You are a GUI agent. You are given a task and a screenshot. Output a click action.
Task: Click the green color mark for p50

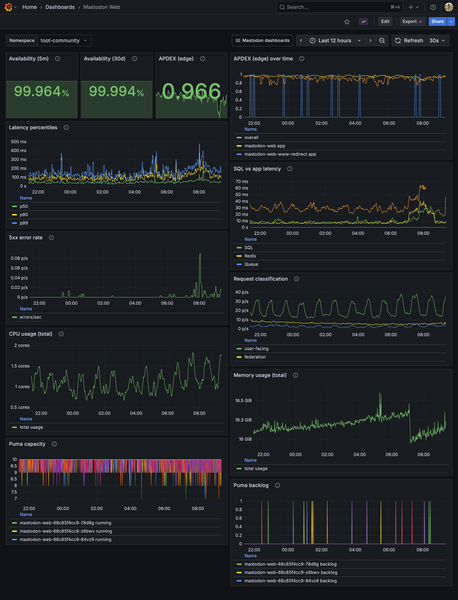click(x=15, y=206)
